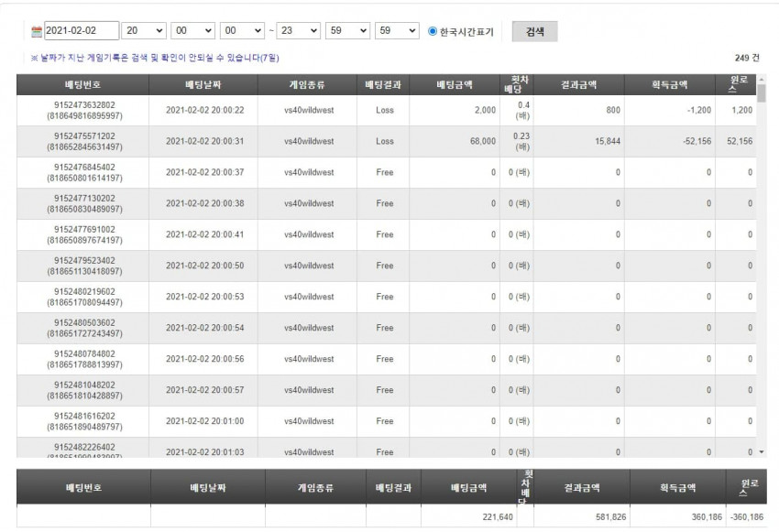Click the 게임종류 column header in top table
This screenshot has height=532, width=779.
(307, 85)
